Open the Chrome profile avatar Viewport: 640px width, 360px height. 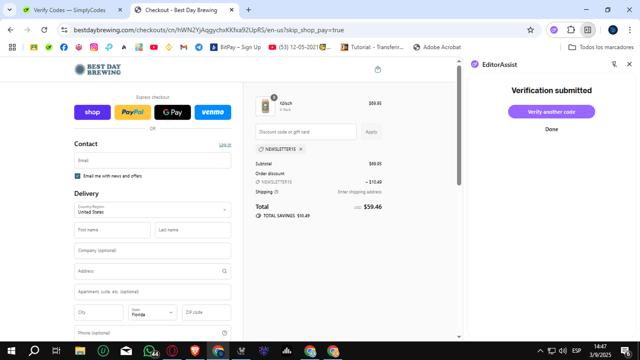(613, 30)
